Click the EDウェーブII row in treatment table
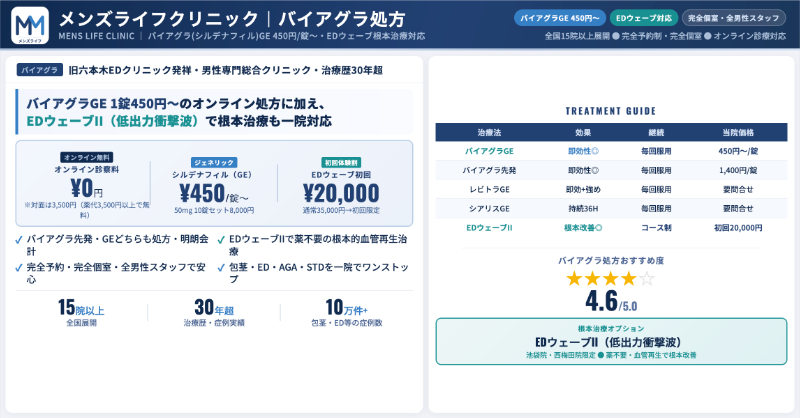Viewport: 800px width, 418px height. [x=610, y=228]
